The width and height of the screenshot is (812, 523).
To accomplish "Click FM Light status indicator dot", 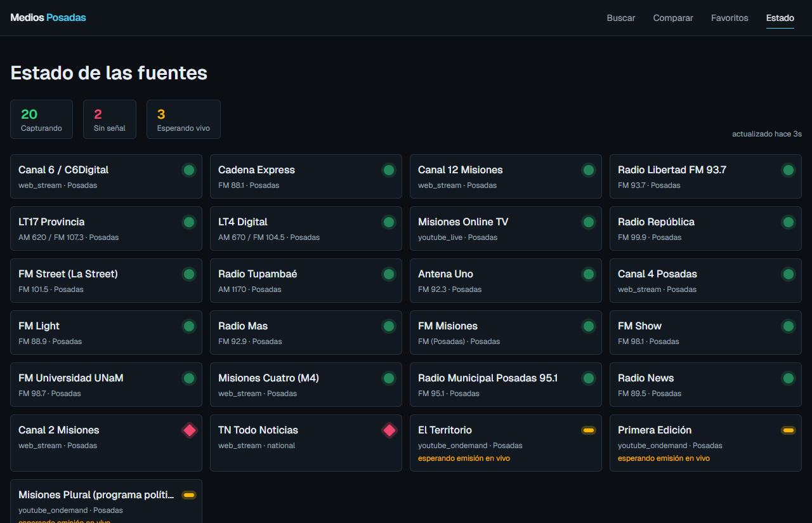I will [189, 326].
